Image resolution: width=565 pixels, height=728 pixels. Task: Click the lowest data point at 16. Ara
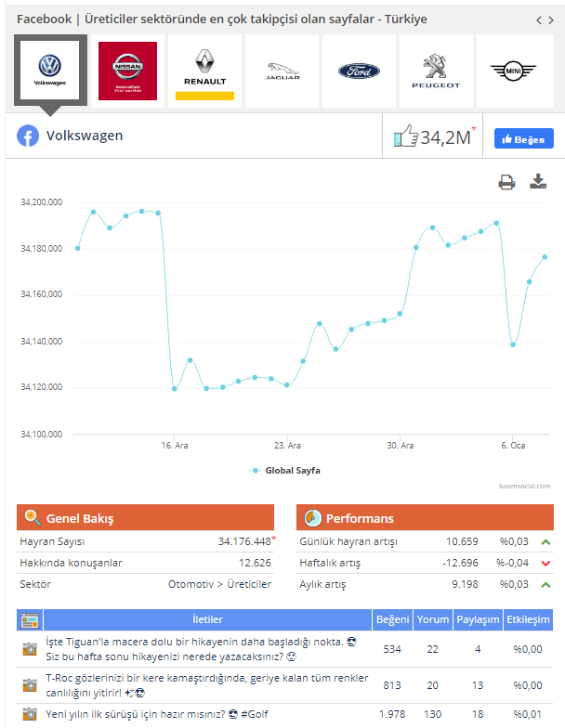pos(175,388)
